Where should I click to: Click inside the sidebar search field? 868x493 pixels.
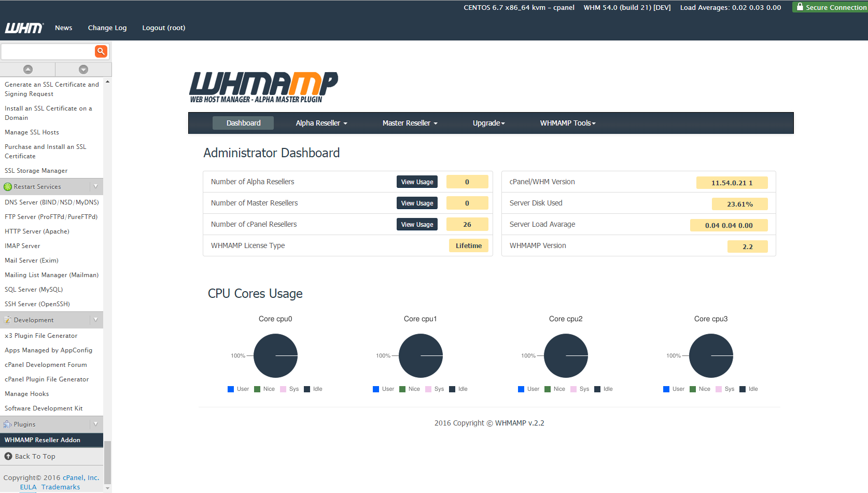tap(47, 51)
